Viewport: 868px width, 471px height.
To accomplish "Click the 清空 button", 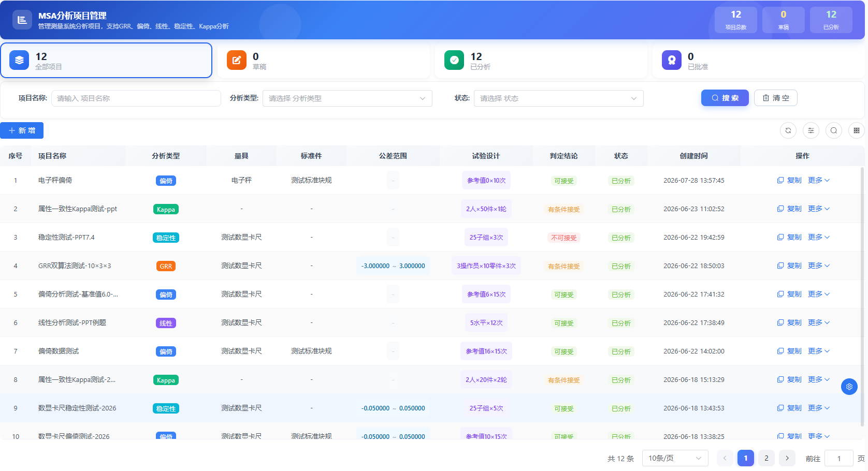I will tap(776, 98).
